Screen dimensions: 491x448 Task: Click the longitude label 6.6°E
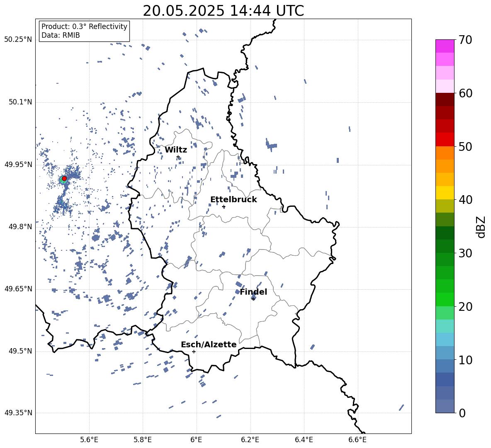[357, 440]
